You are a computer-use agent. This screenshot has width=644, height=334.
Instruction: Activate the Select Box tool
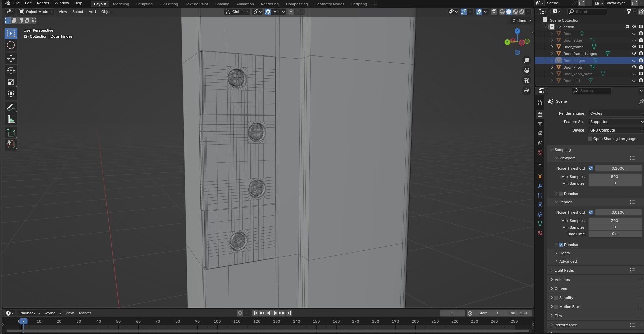point(11,33)
